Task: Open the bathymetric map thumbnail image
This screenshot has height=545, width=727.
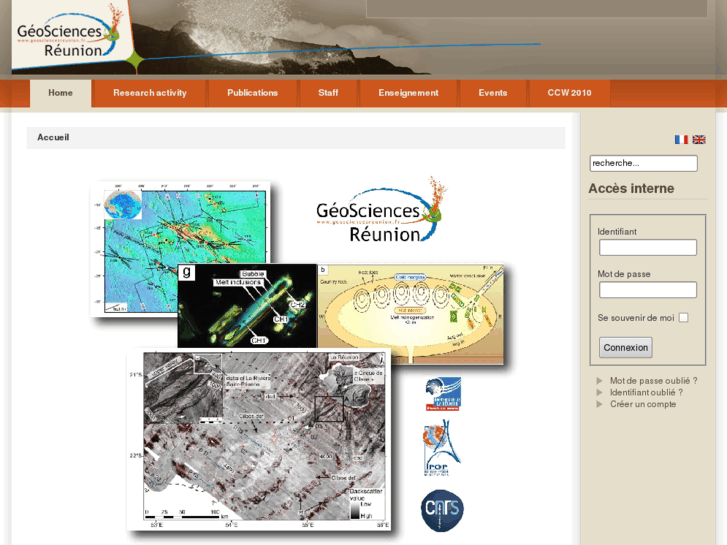Action: (x=180, y=249)
